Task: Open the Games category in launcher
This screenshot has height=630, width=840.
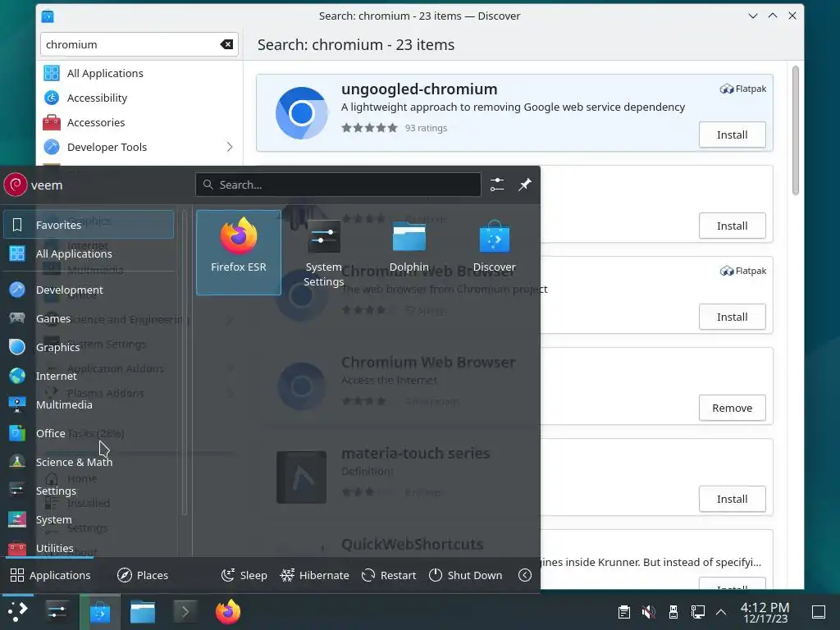Action: [89, 319]
